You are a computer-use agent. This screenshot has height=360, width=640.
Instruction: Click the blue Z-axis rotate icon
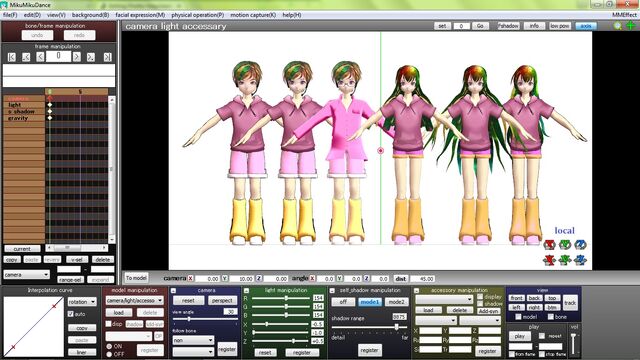[x=580, y=244]
